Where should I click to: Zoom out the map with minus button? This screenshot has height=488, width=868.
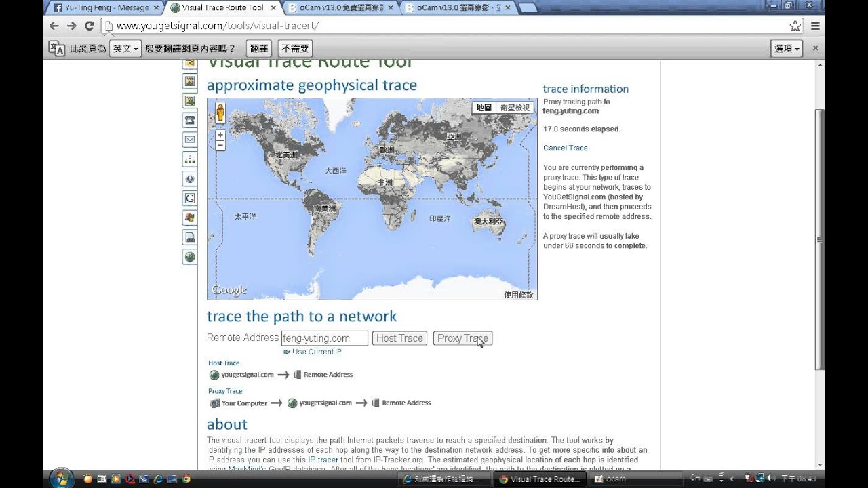220,145
